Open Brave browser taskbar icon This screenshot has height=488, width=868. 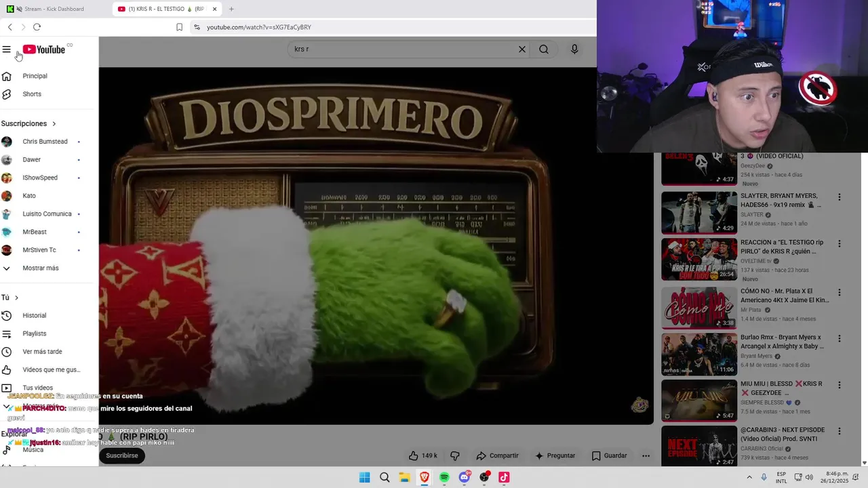coord(425,477)
